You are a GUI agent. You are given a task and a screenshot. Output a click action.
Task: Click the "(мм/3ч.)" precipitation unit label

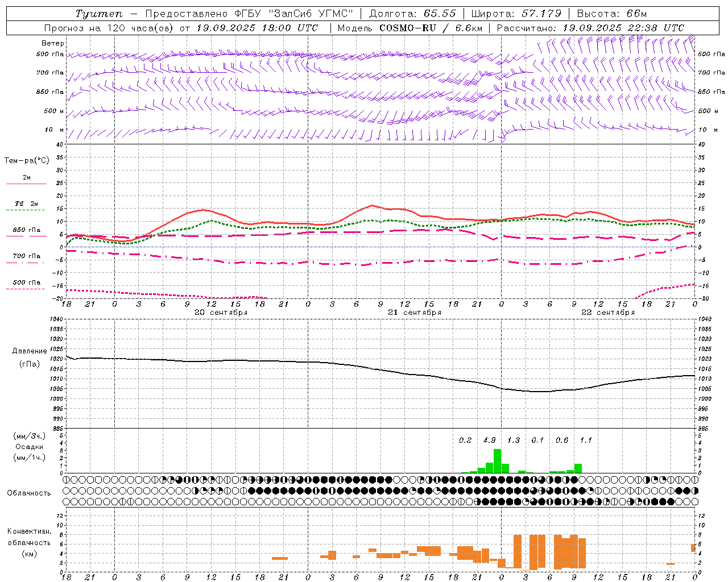click(30, 436)
